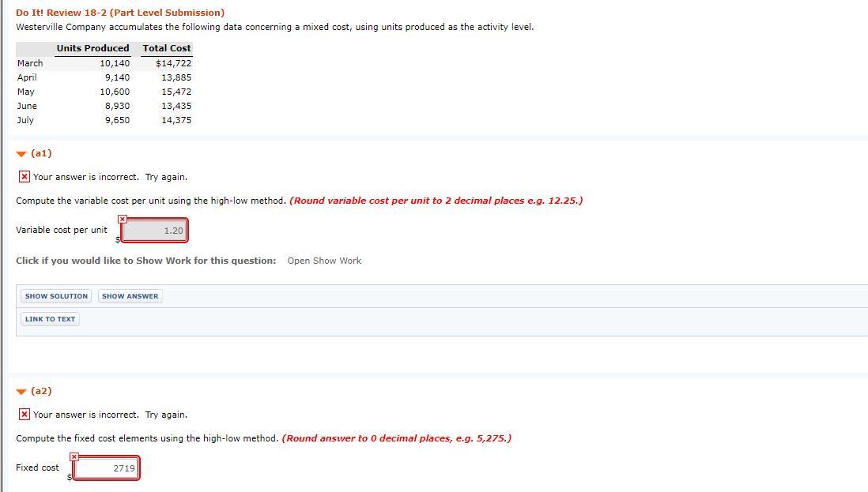
Task: Dismiss the small x above the fixed cost field
Action: [74, 456]
